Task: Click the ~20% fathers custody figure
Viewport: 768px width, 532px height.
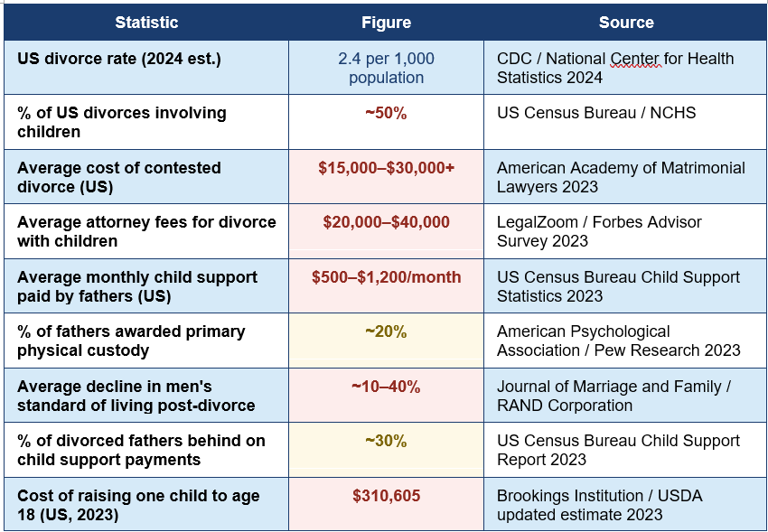Action: [386, 331]
